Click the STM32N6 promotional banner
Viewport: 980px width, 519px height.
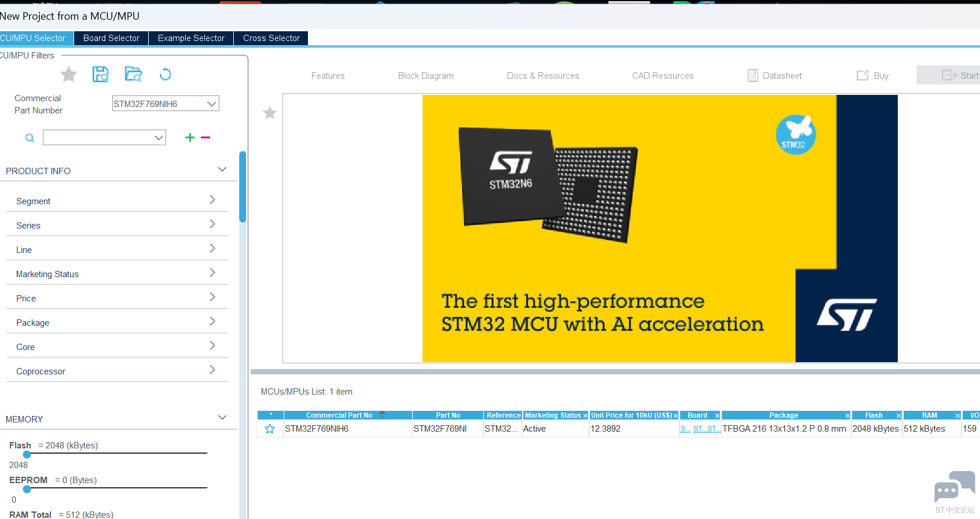pyautogui.click(x=660, y=229)
